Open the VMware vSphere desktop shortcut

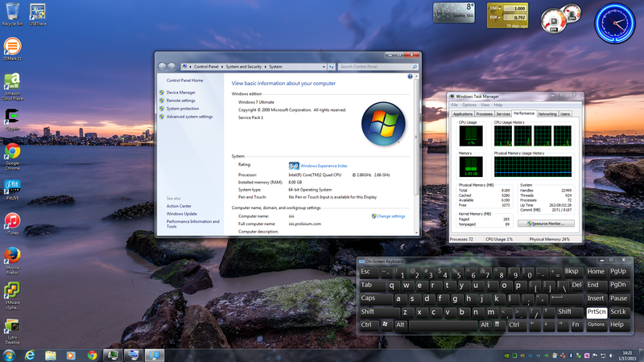12,290
